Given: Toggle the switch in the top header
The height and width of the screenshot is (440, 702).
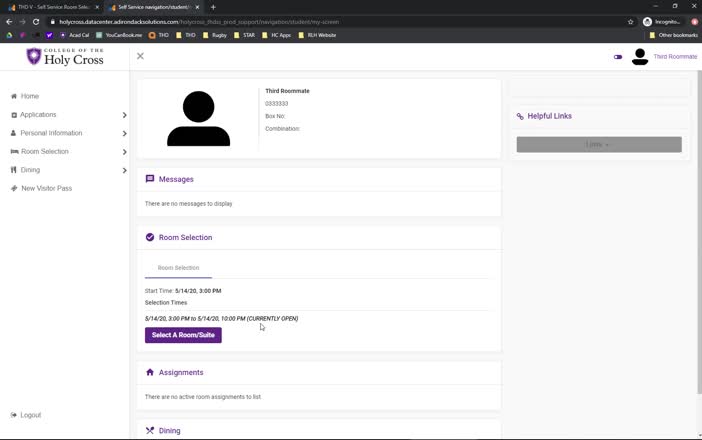Looking at the screenshot, I should tap(618, 57).
